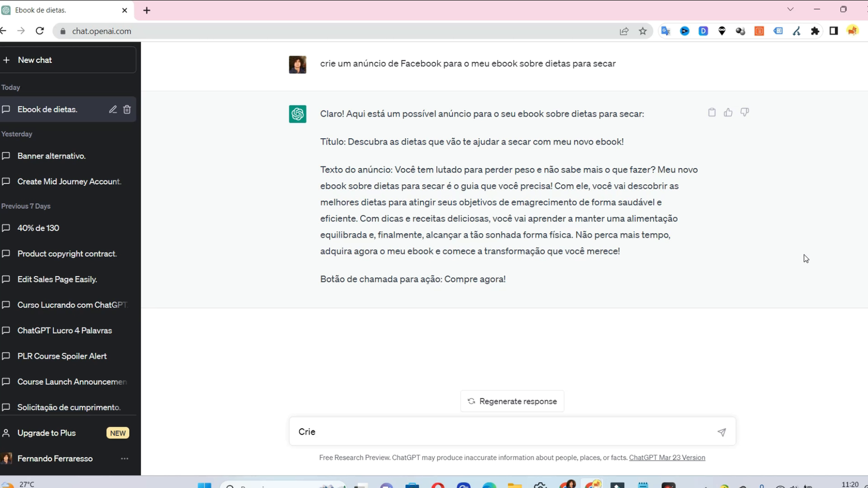The height and width of the screenshot is (488, 868).
Task: Rename the Ebook de dietas chat with the pencil icon
Action: (113, 110)
